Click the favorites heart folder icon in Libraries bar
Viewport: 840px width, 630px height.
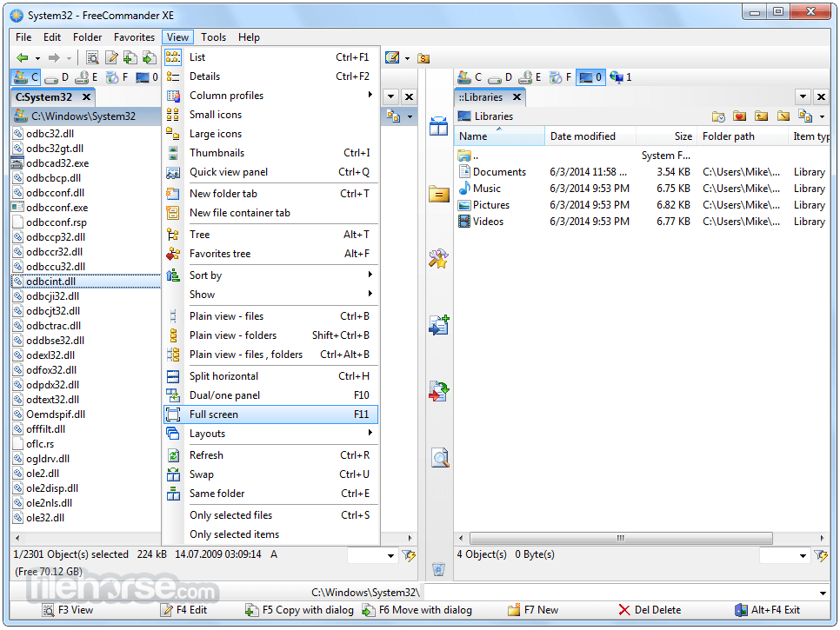click(740, 116)
